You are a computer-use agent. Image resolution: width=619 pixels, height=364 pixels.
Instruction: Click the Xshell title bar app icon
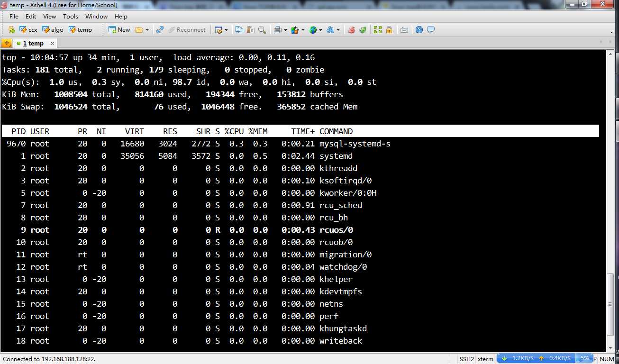point(5,4)
